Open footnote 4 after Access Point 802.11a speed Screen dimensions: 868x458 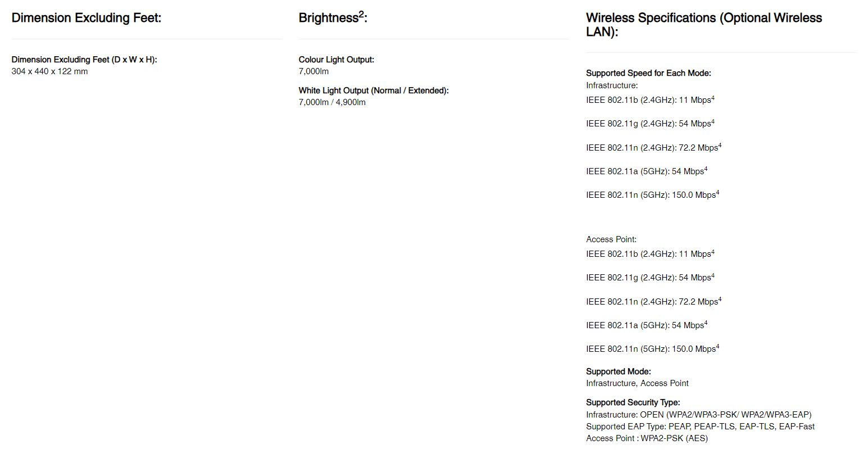click(706, 323)
